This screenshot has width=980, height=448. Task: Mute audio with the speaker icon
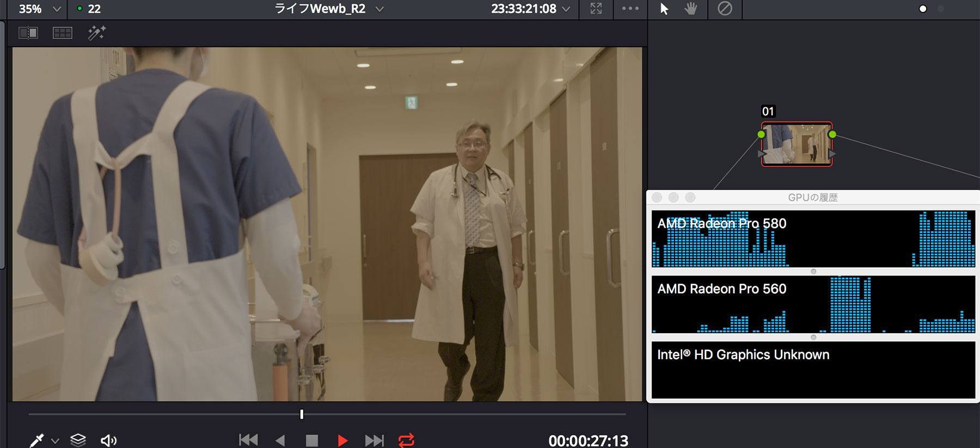click(x=108, y=440)
